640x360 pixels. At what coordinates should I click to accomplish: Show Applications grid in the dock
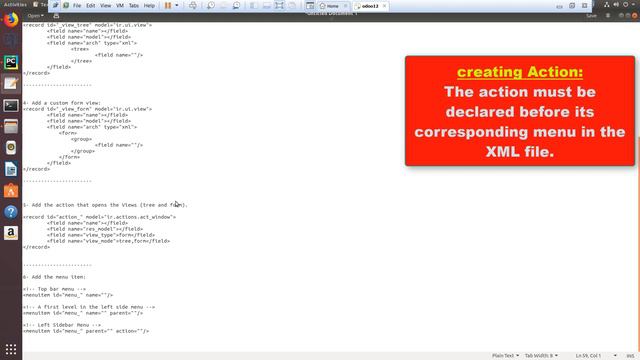pos(11,349)
